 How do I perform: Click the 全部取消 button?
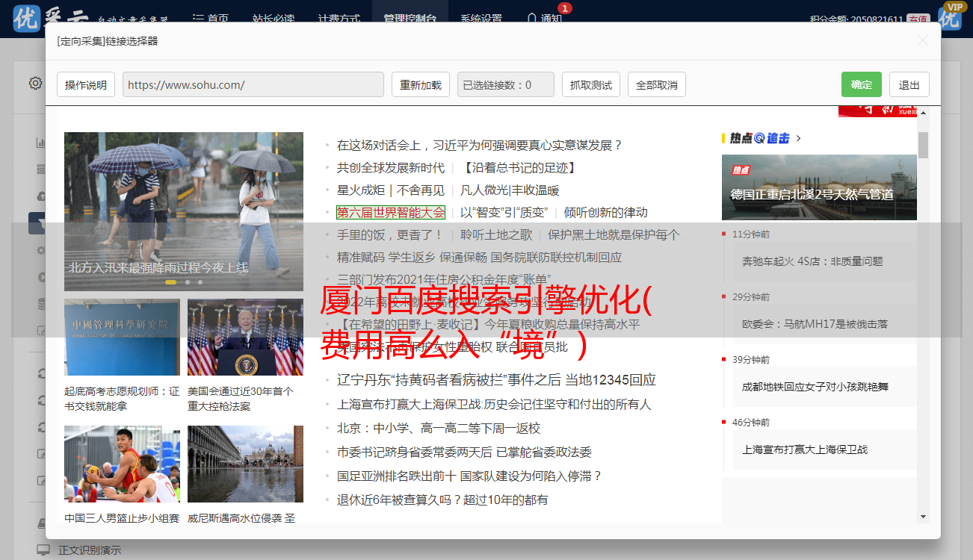point(657,84)
